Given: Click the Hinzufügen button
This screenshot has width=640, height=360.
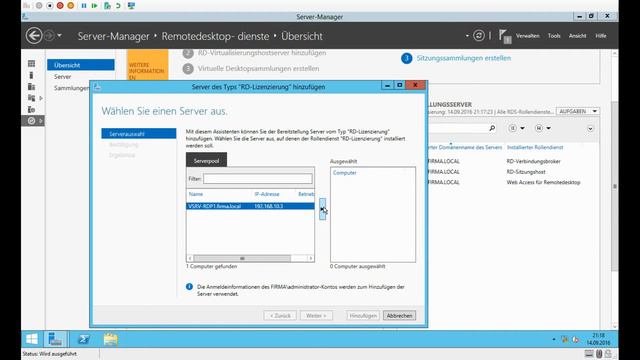Looking at the screenshot, I should point(363,316).
